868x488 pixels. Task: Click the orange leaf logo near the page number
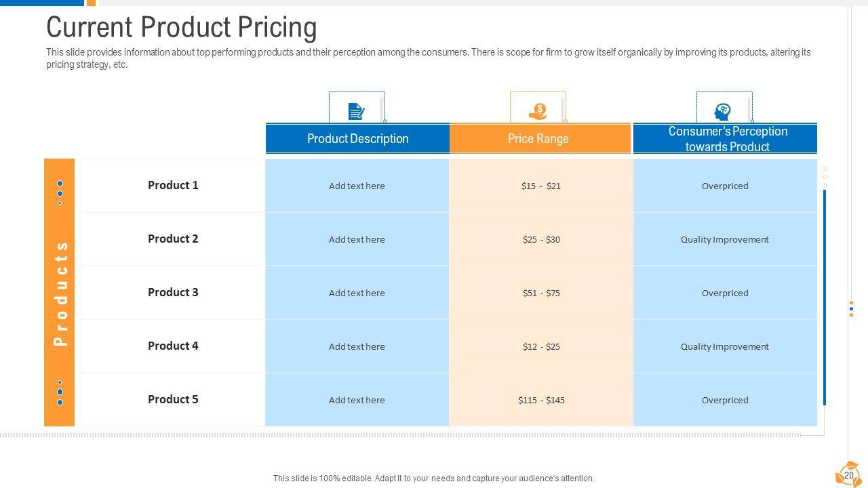(x=847, y=474)
